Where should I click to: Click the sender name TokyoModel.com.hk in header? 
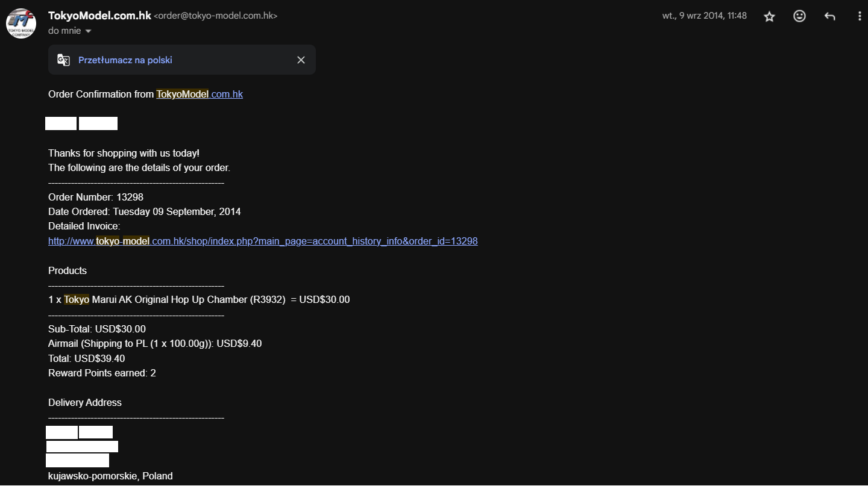(99, 16)
